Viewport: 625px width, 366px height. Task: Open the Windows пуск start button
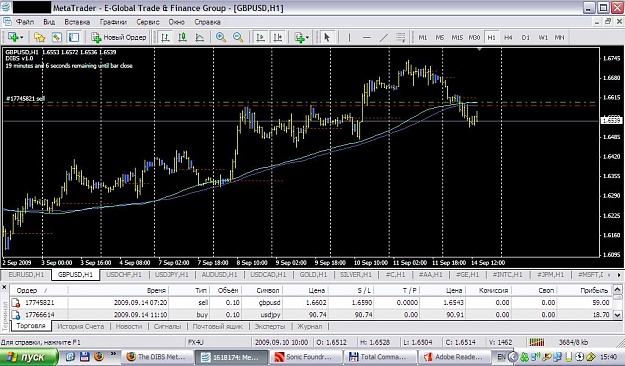click(29, 357)
